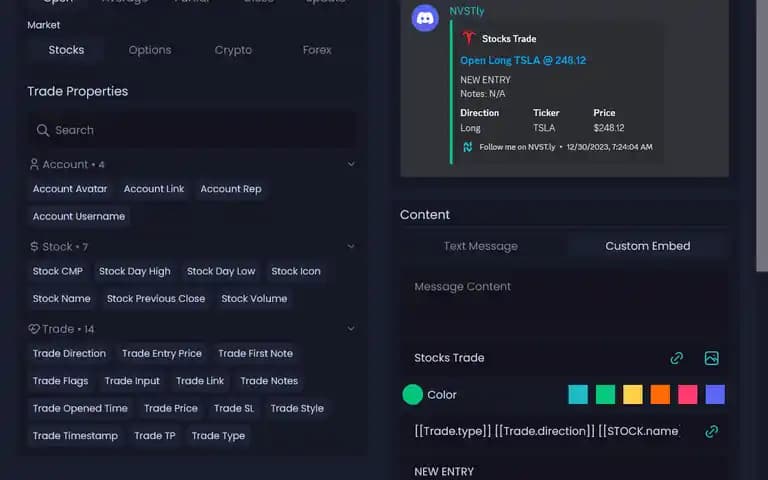Collapse the Trade properties group
The width and height of the screenshot is (768, 480).
point(351,329)
